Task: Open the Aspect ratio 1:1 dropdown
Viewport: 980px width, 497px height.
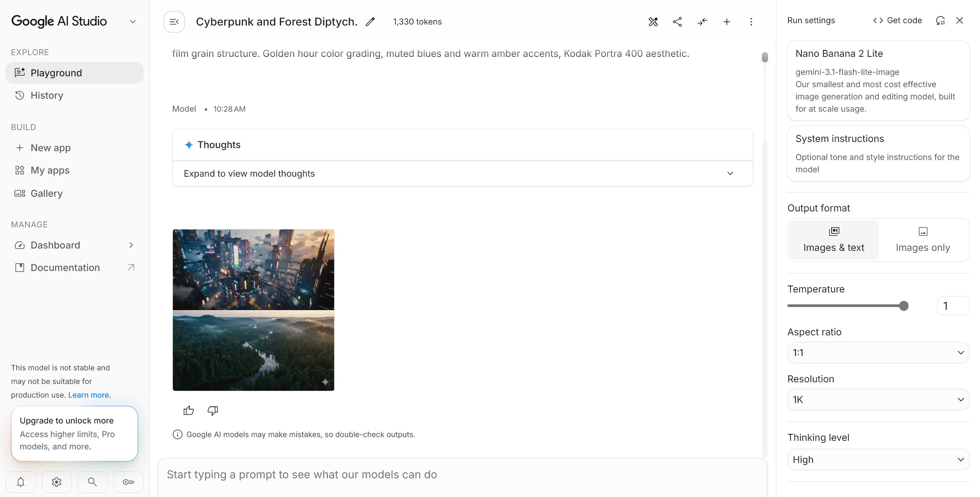Action: point(878,352)
